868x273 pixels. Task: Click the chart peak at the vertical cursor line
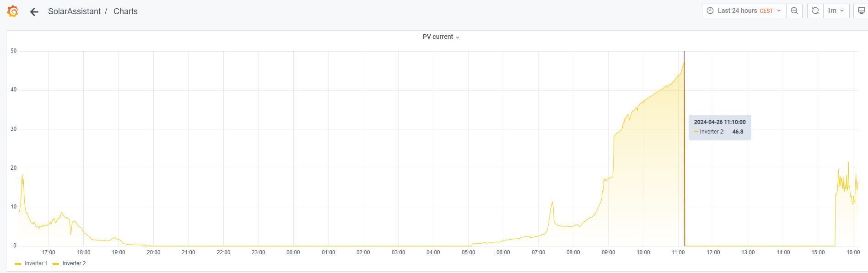[x=684, y=63]
